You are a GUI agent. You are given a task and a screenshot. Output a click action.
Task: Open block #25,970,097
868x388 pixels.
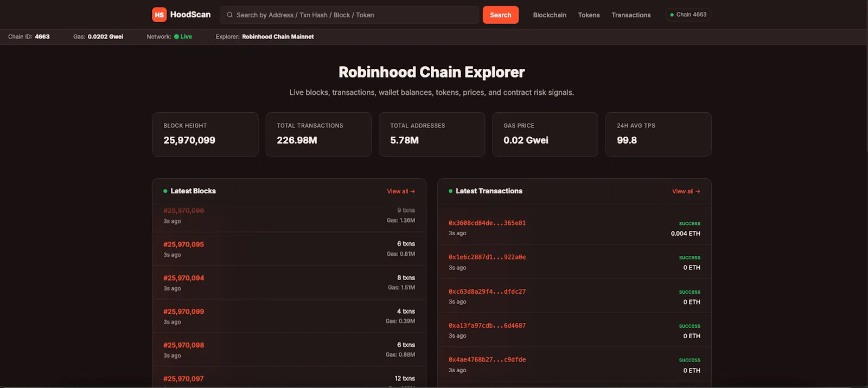(x=183, y=379)
